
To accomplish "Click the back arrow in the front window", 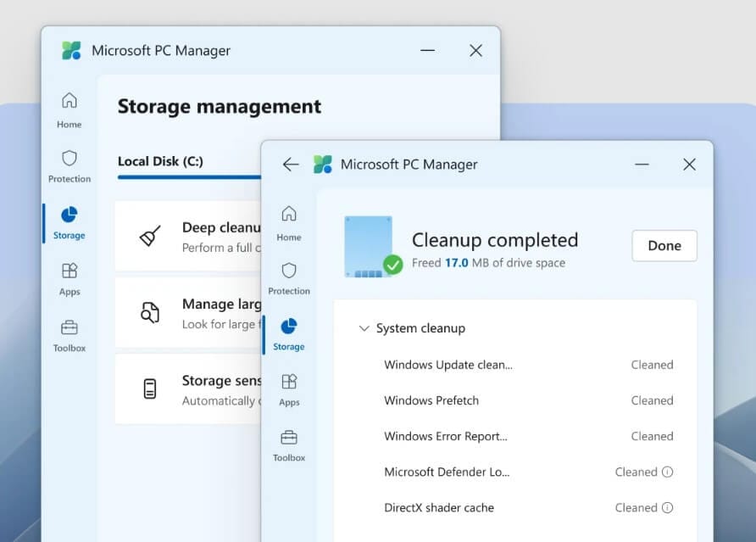I will [x=291, y=165].
